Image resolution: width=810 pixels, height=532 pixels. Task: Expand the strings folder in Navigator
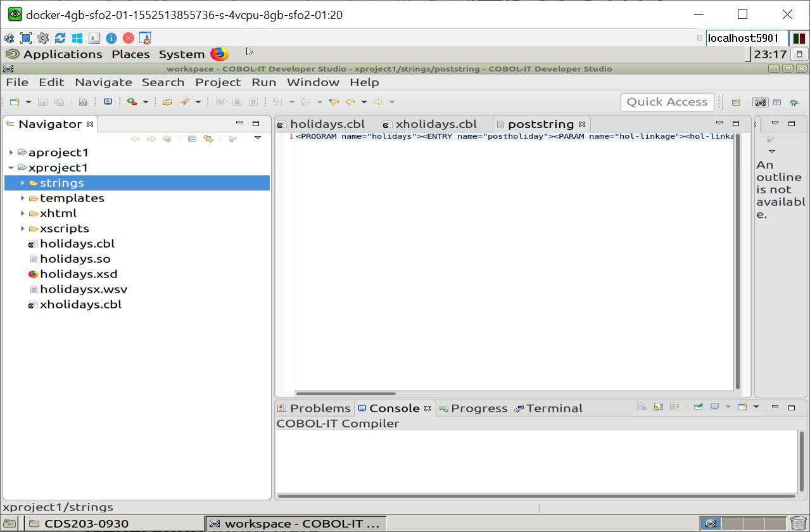(x=23, y=182)
